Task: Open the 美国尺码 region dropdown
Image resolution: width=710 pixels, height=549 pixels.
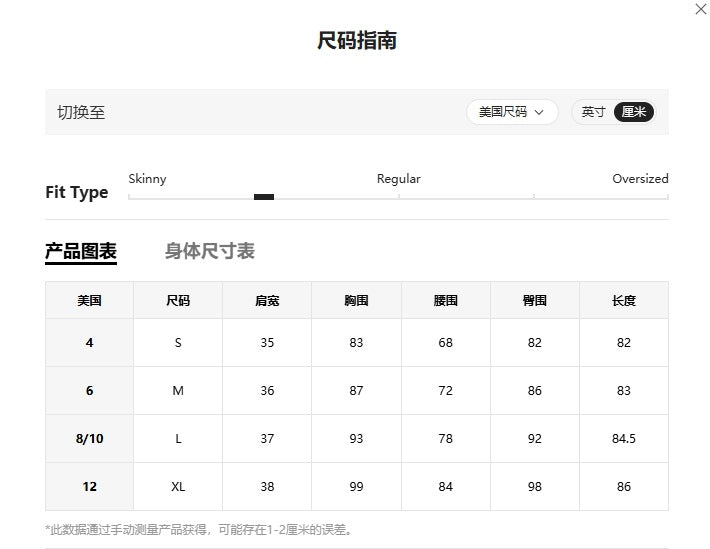Action: coord(512,112)
